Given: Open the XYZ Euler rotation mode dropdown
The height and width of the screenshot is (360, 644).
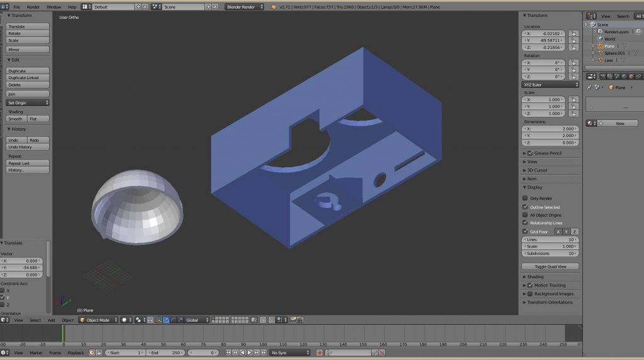Looking at the screenshot, I should point(550,85).
